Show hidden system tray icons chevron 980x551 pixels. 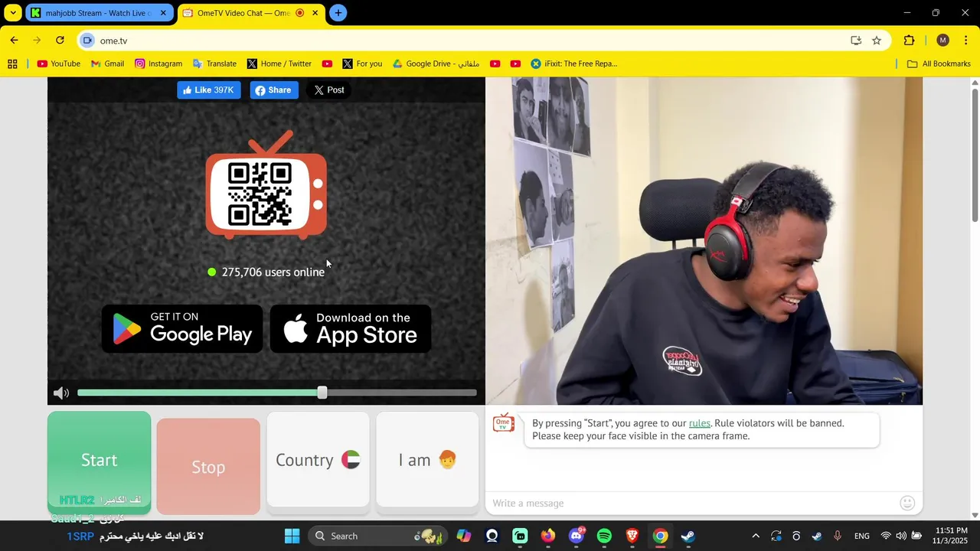pyautogui.click(x=756, y=536)
